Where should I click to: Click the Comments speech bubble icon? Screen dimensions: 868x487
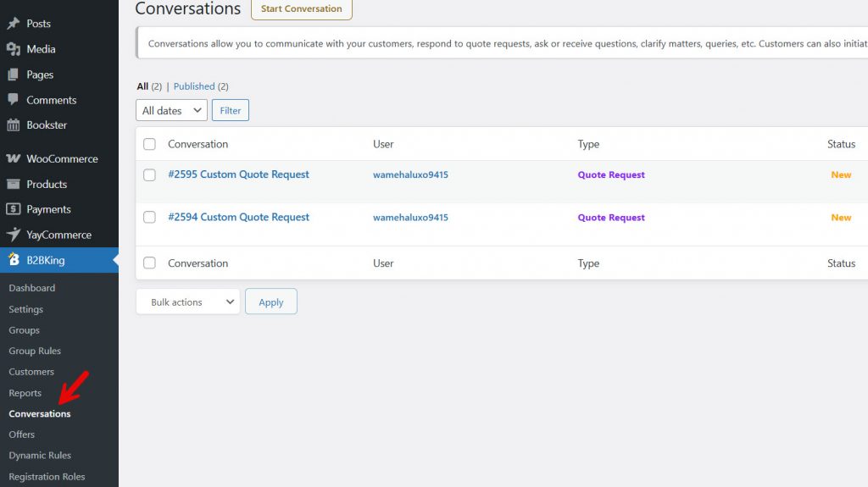[14, 100]
